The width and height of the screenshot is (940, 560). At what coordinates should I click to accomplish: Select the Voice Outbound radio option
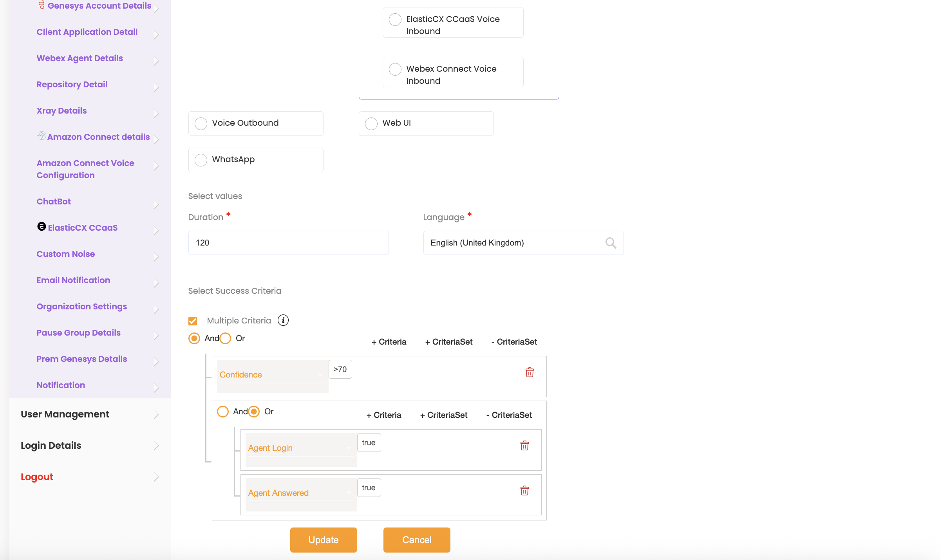point(201,124)
